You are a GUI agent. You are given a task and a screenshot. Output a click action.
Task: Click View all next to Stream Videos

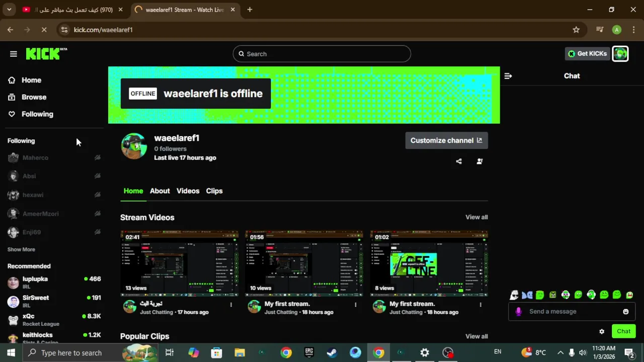click(x=476, y=217)
